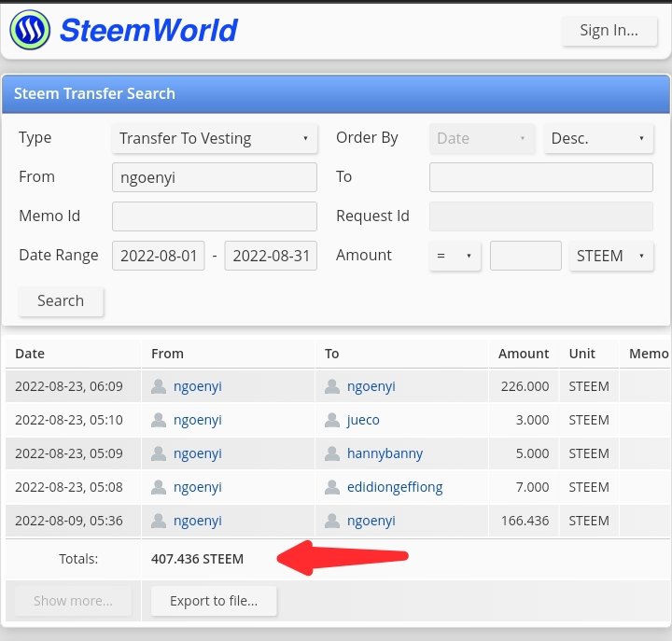The width and height of the screenshot is (672, 641).
Task: Click the Memo Id input field
Action: pyautogui.click(x=215, y=216)
